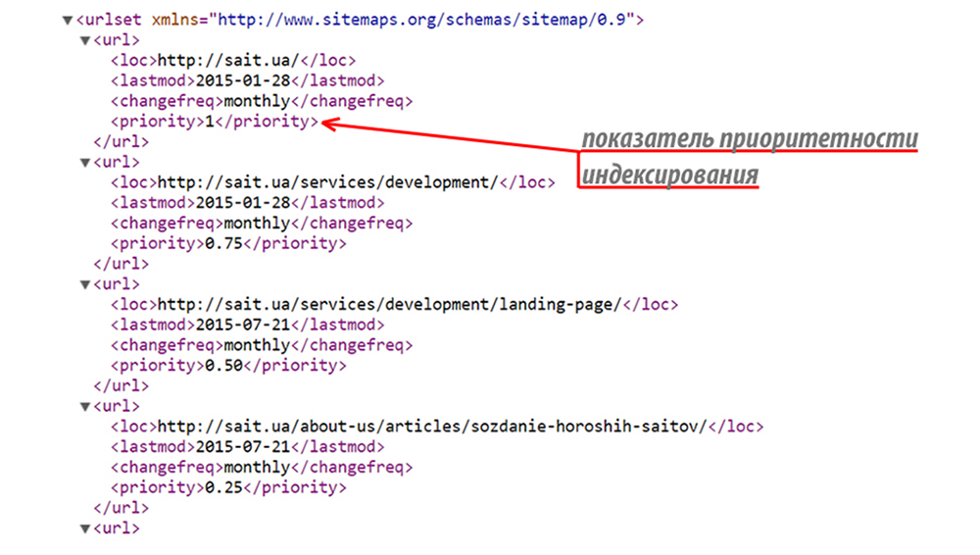980x555 pixels.
Task: Collapse the url node for services/development/
Action: pos(84,162)
